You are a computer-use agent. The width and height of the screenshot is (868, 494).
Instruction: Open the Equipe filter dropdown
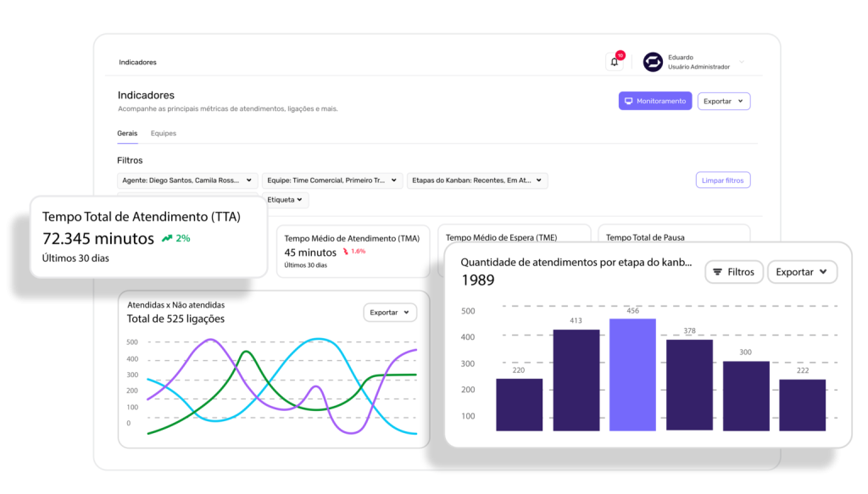coord(331,180)
